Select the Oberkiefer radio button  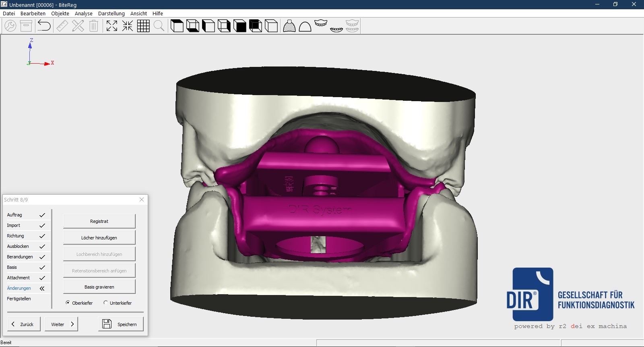(x=68, y=303)
